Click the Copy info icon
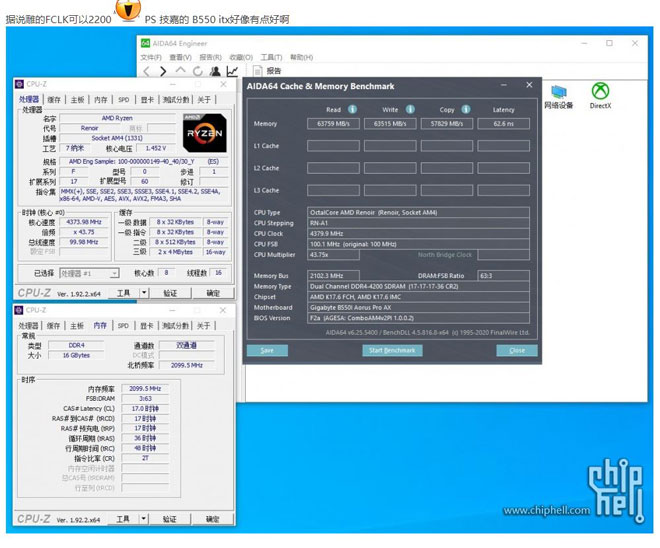This screenshot has height=548, width=660. click(466, 109)
